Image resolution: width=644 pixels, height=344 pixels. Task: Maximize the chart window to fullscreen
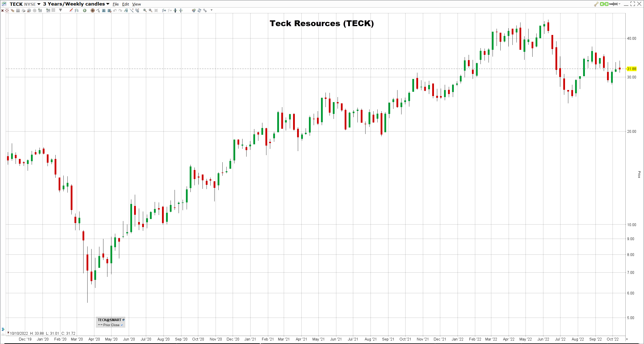pos(633,4)
